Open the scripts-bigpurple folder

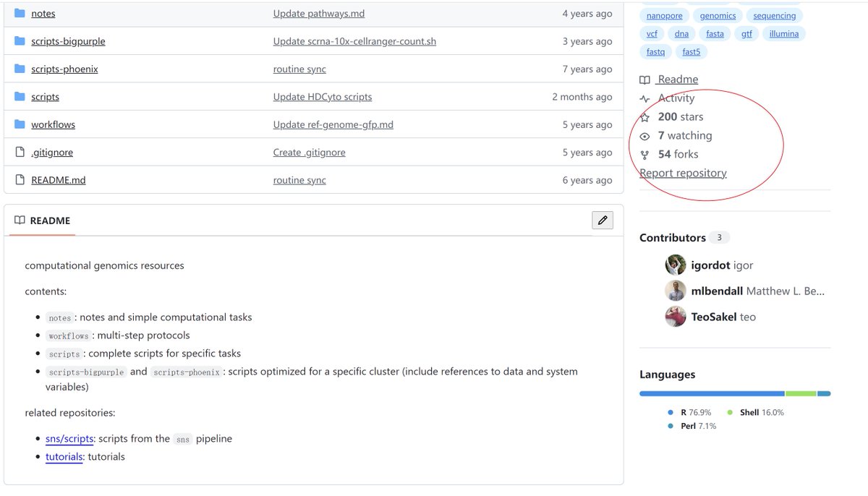pyautogui.click(x=68, y=41)
